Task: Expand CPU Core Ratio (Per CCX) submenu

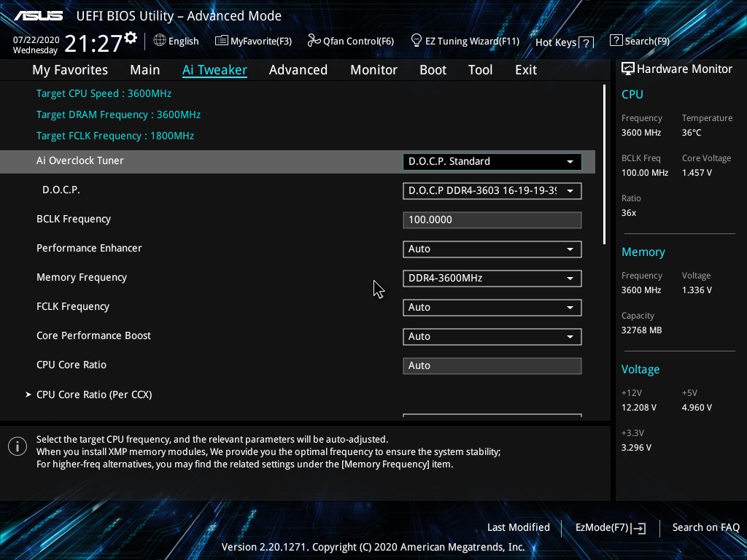Action: [93, 394]
